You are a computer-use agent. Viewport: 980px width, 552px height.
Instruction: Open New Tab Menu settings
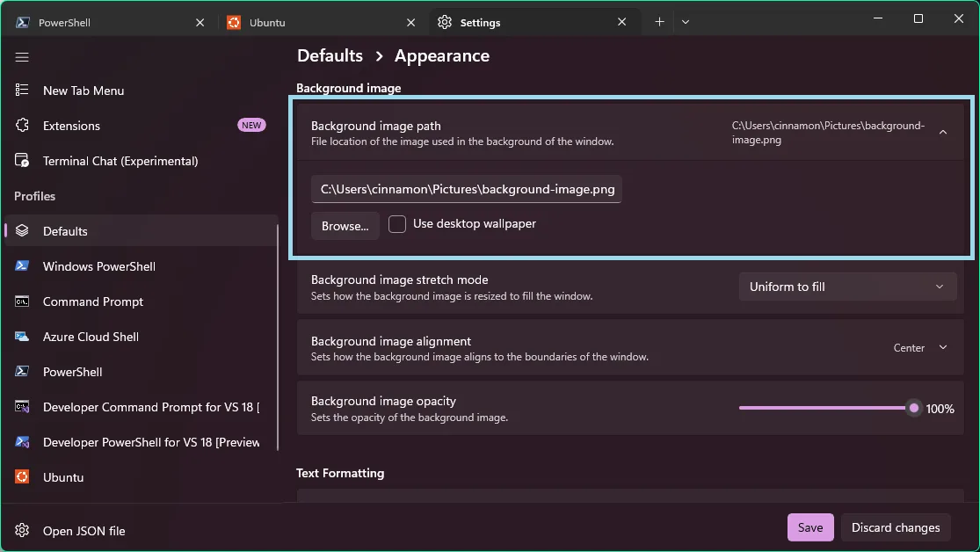83,91
